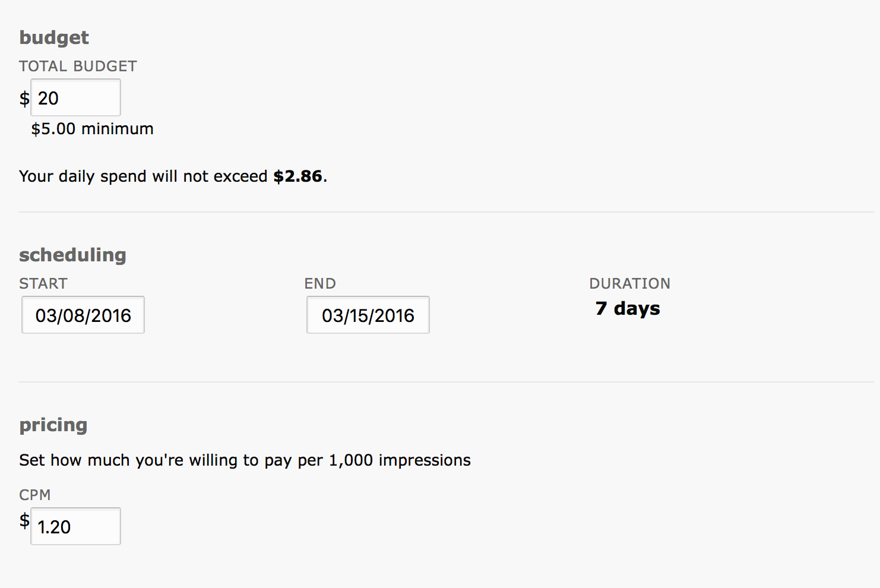Click the CPM label

pyautogui.click(x=35, y=495)
